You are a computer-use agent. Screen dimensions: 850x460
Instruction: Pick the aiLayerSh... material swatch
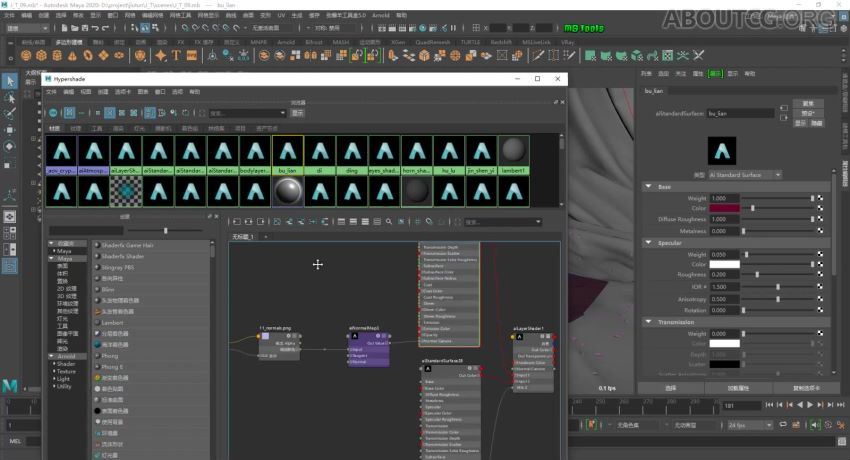click(x=126, y=155)
